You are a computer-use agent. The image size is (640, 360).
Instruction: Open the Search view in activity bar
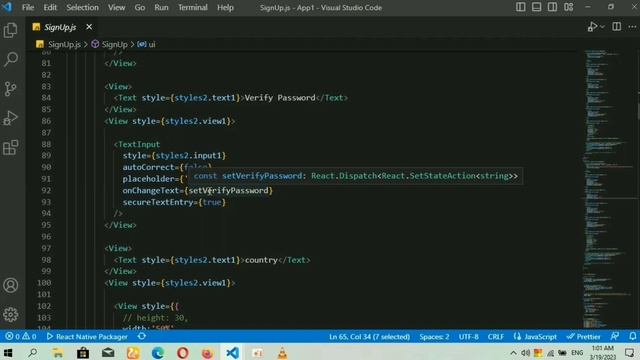pos(11,60)
